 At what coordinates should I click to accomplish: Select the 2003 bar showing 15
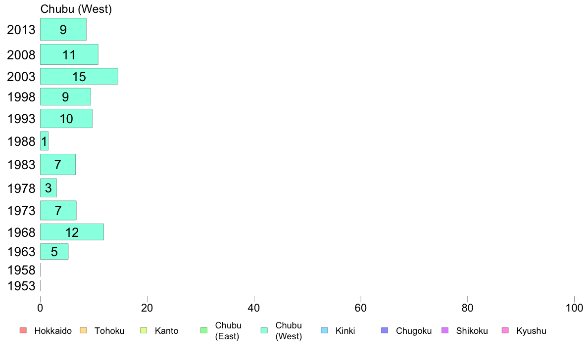tap(79, 77)
